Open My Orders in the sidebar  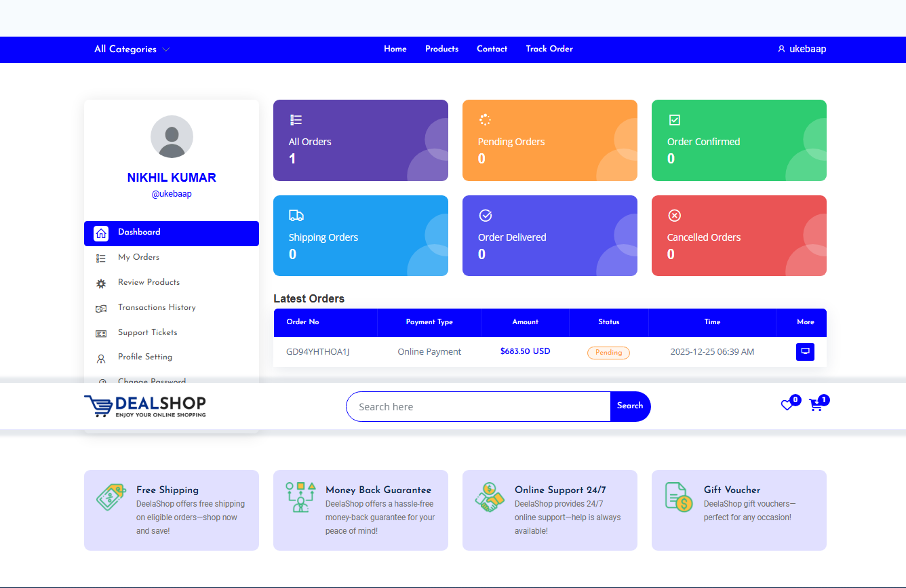click(x=138, y=257)
